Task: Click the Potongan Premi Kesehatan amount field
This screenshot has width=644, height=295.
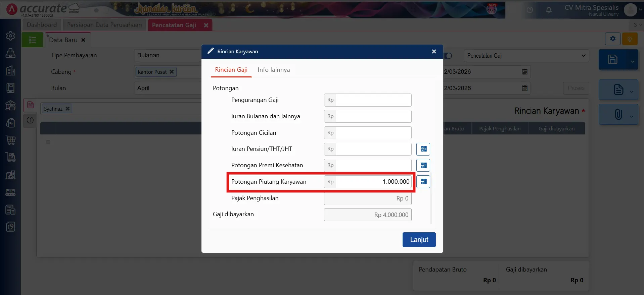Action: 368,165
